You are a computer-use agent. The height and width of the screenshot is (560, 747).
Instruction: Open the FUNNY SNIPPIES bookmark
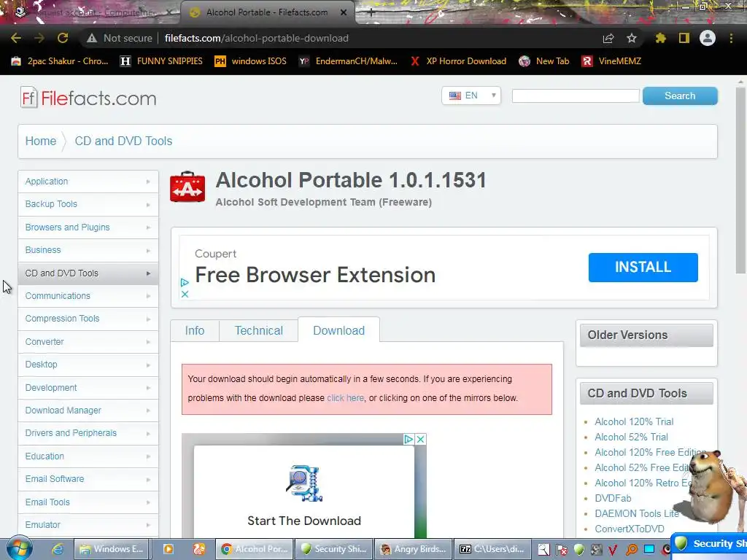tap(161, 61)
